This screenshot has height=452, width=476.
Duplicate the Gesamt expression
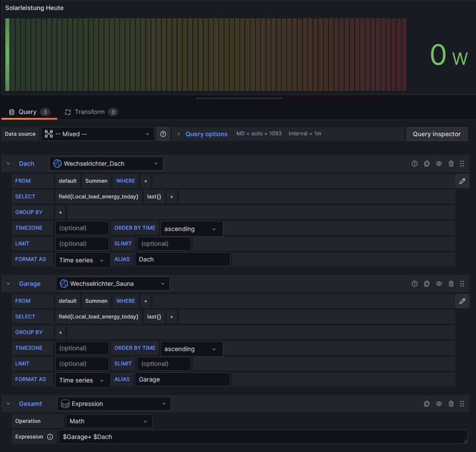click(426, 404)
